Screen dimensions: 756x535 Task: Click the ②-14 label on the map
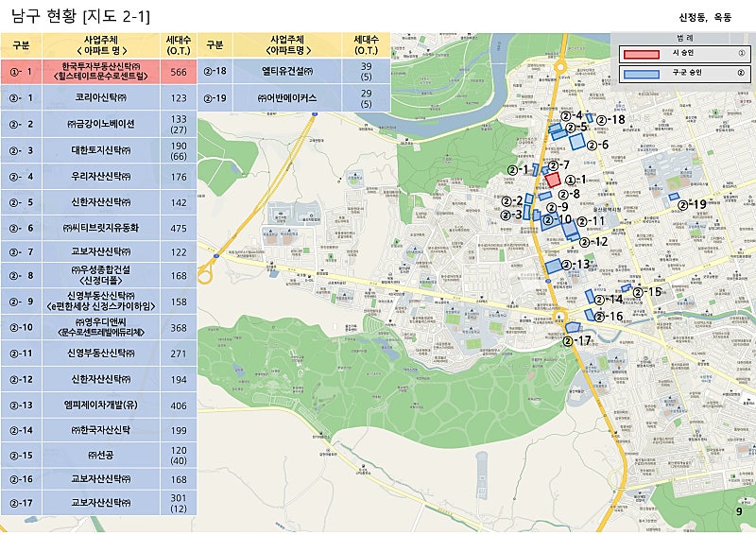click(609, 300)
